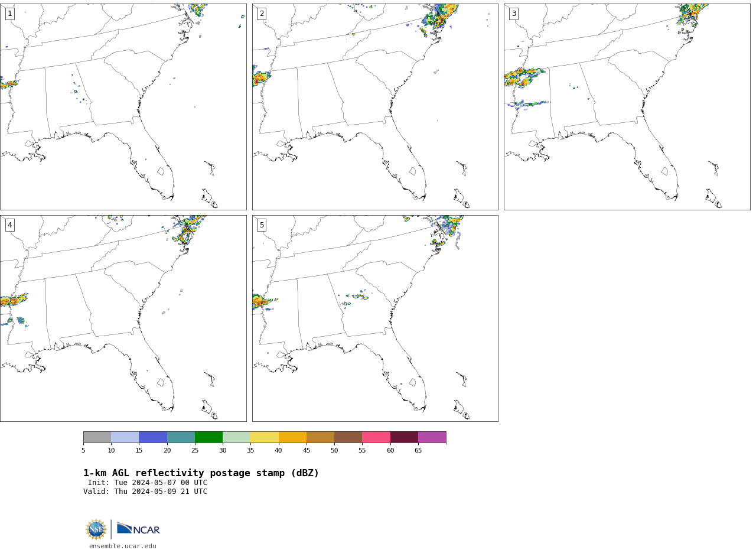Viewport: 756px width, 553px height.
Task: Click the number 4 panel label
Action: (x=9, y=225)
